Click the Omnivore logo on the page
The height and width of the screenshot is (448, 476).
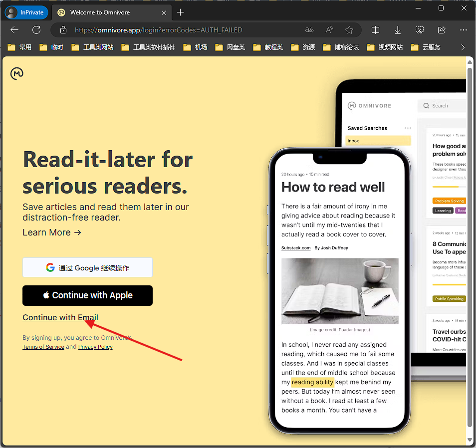tap(16, 74)
